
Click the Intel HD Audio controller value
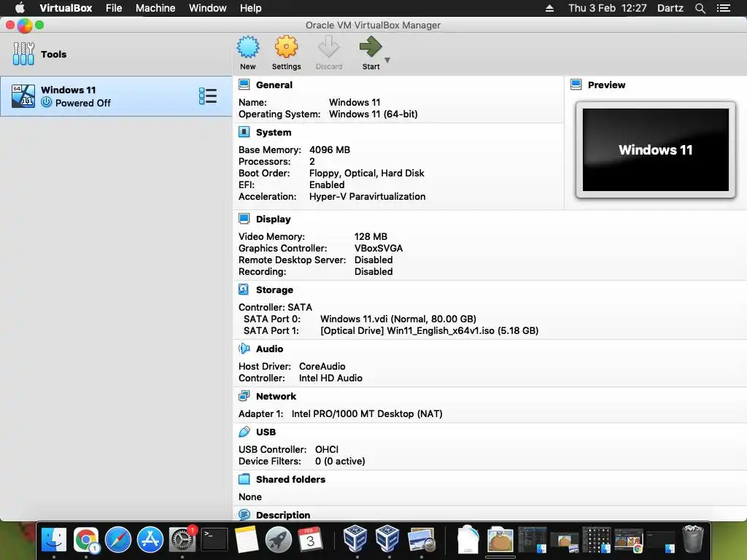330,378
